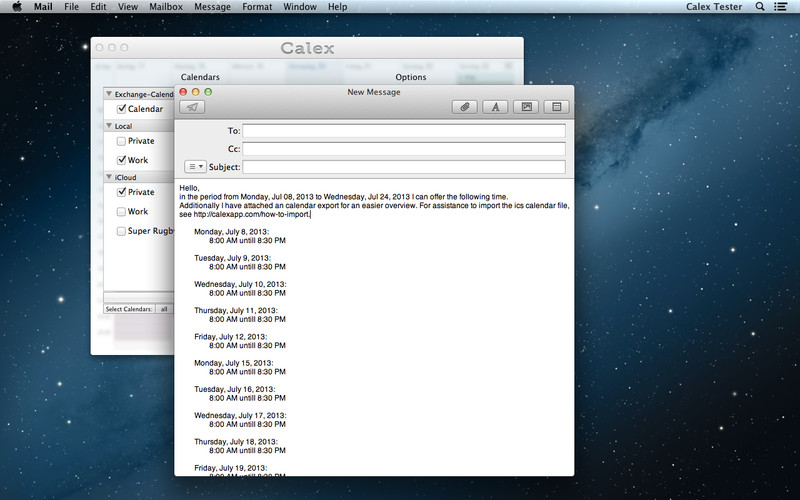Attach a file with the paperclip icon
800x500 pixels.
coord(465,107)
